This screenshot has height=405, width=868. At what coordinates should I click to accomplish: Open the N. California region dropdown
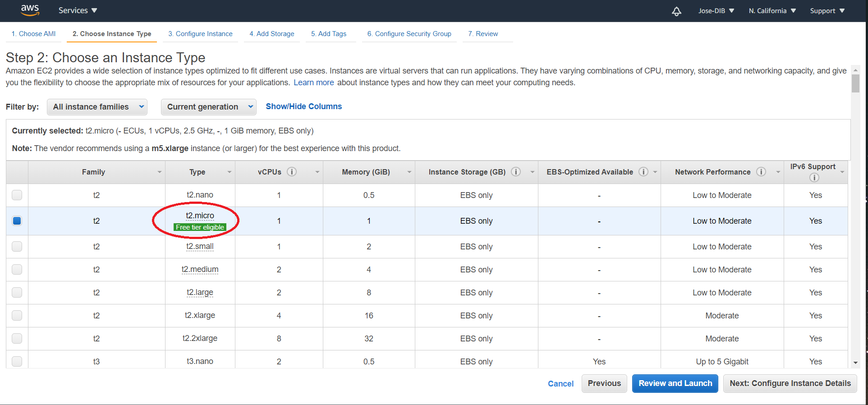pyautogui.click(x=772, y=11)
